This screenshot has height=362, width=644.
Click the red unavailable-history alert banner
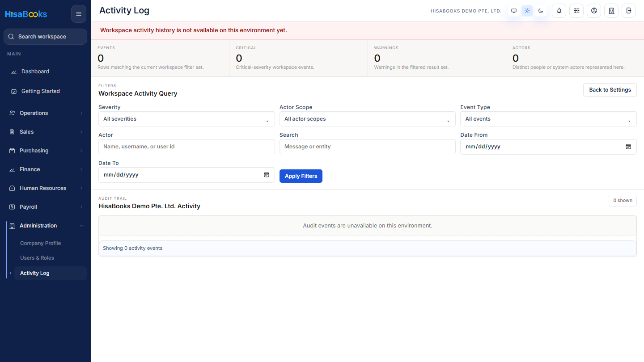point(368,30)
